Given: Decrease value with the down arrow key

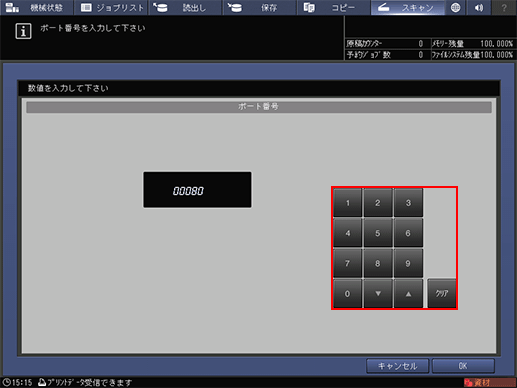Looking at the screenshot, I should pos(378,294).
